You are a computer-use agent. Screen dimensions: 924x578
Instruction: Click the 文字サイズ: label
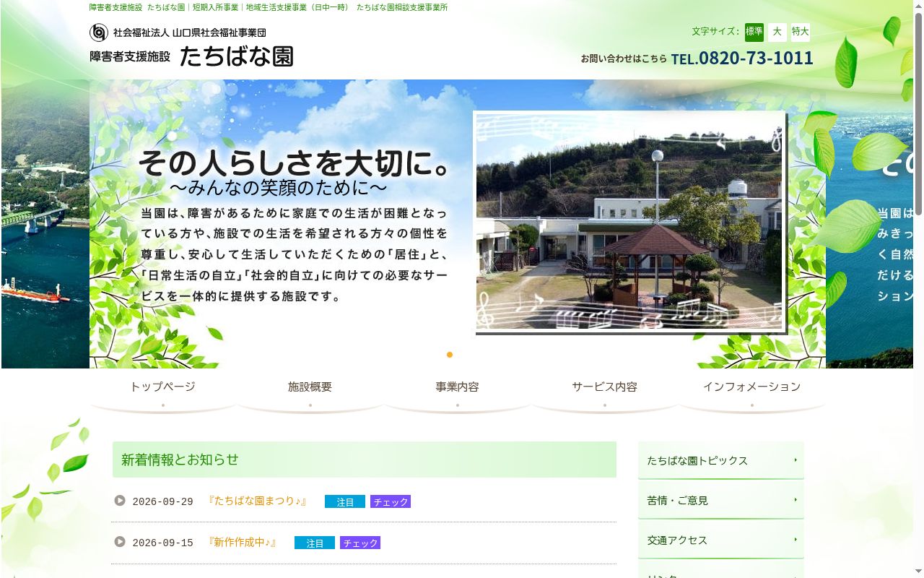[715, 32]
